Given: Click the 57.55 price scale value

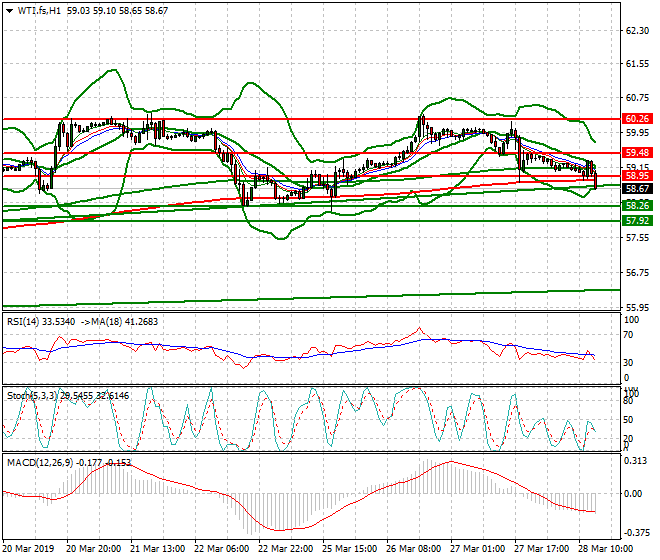Looking at the screenshot, I should (637, 238).
